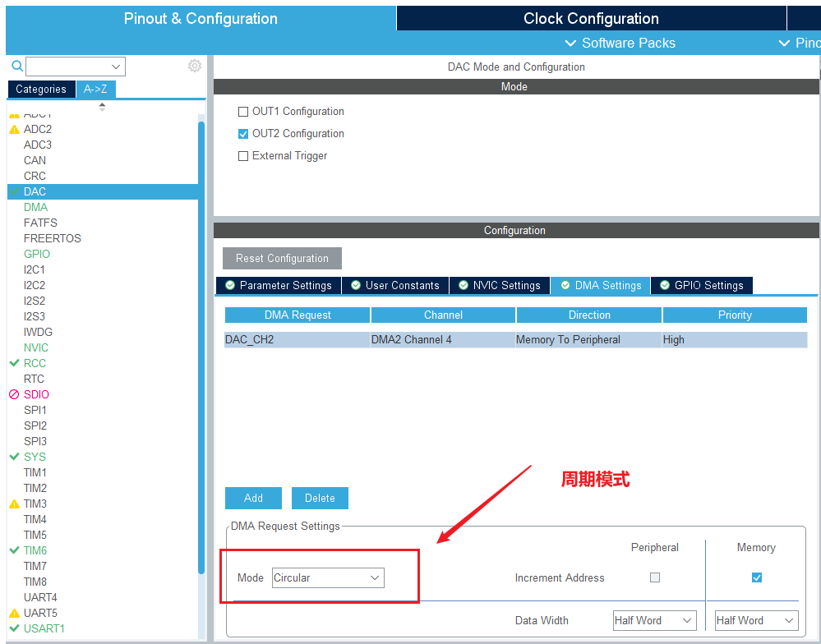821x644 pixels.
Task: Click the UART5 warning triangle icon
Action: (15, 613)
